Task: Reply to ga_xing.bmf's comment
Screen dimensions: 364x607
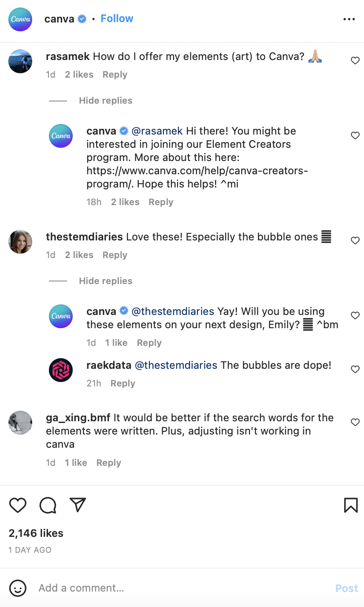Action: 108,463
